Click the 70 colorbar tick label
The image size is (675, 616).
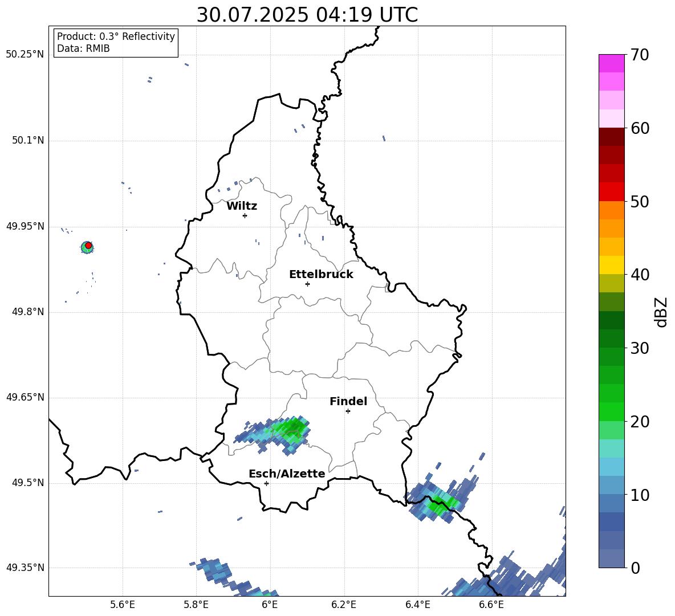coord(640,55)
